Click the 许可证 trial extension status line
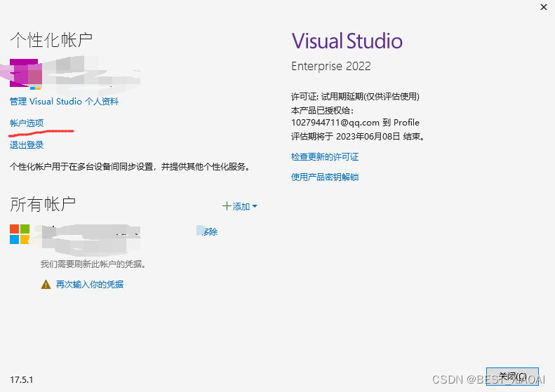 (x=355, y=96)
